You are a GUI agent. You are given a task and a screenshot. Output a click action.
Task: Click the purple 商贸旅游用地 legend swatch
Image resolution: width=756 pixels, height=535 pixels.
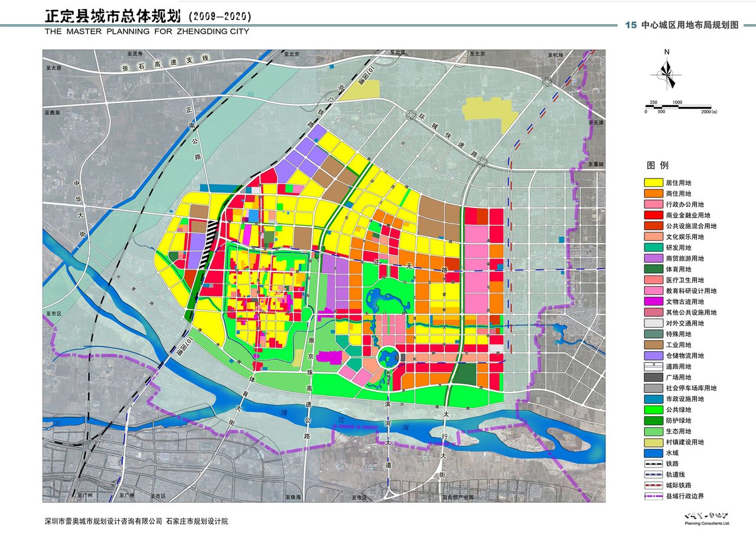click(653, 258)
